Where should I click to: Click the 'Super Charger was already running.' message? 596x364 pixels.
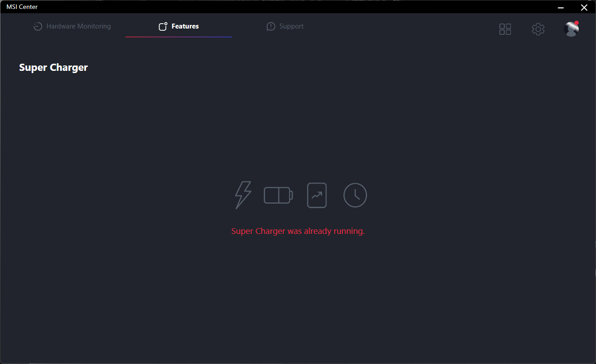[298, 231]
